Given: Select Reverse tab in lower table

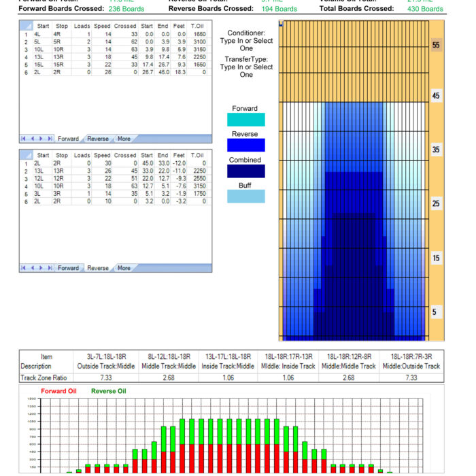Looking at the screenshot, I should 98,268.
